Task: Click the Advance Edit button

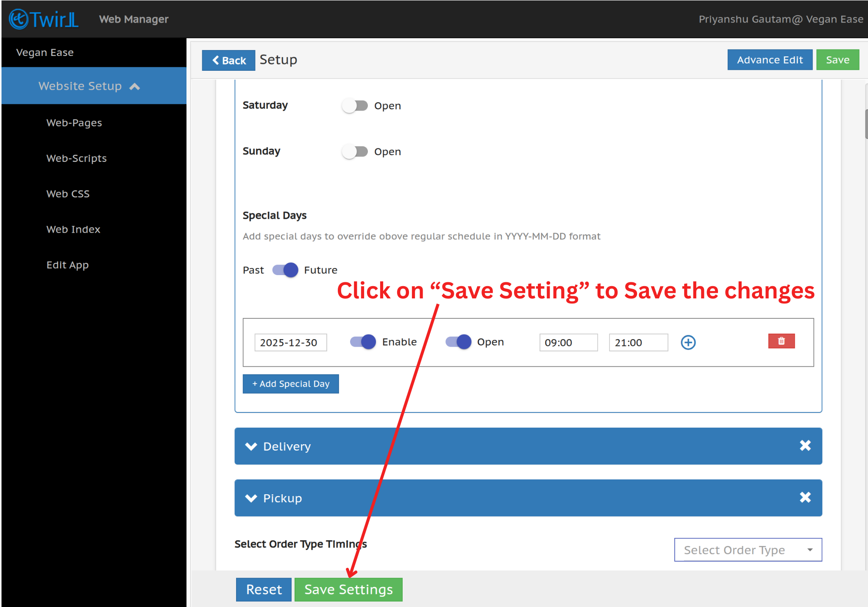Action: click(770, 60)
